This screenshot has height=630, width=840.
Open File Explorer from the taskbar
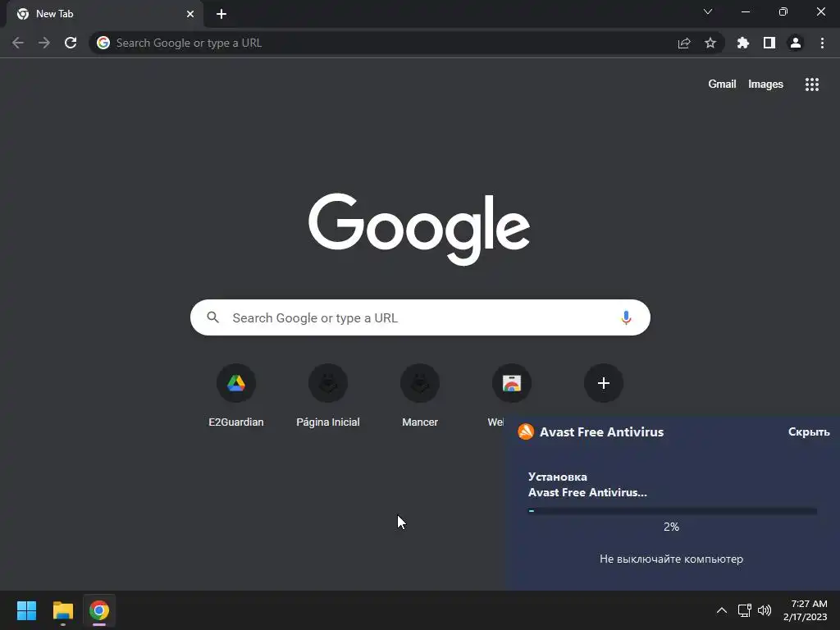click(63, 610)
